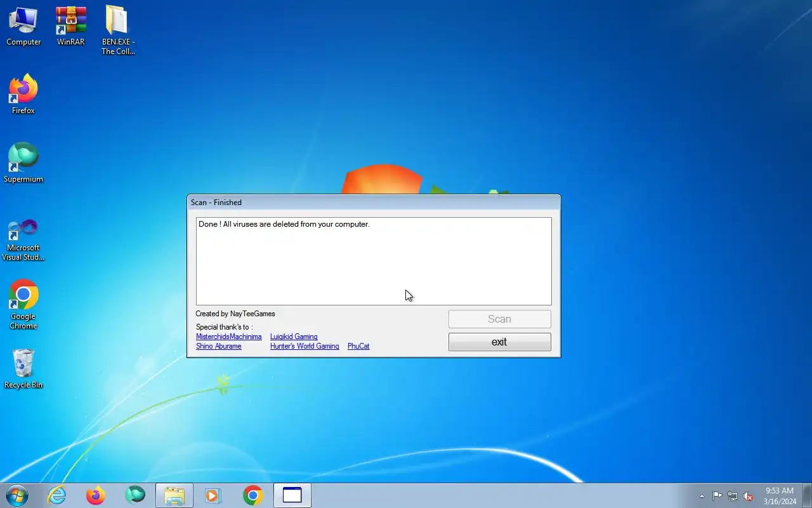Open the Windows Start menu
This screenshot has height=508, width=812.
pyautogui.click(x=17, y=495)
